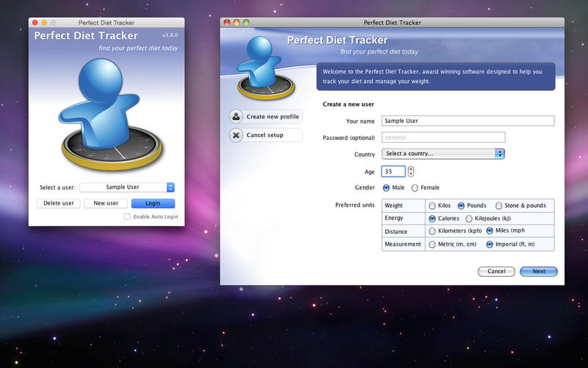Choose Kilojoules (kJ) as the energy unit

(469, 218)
